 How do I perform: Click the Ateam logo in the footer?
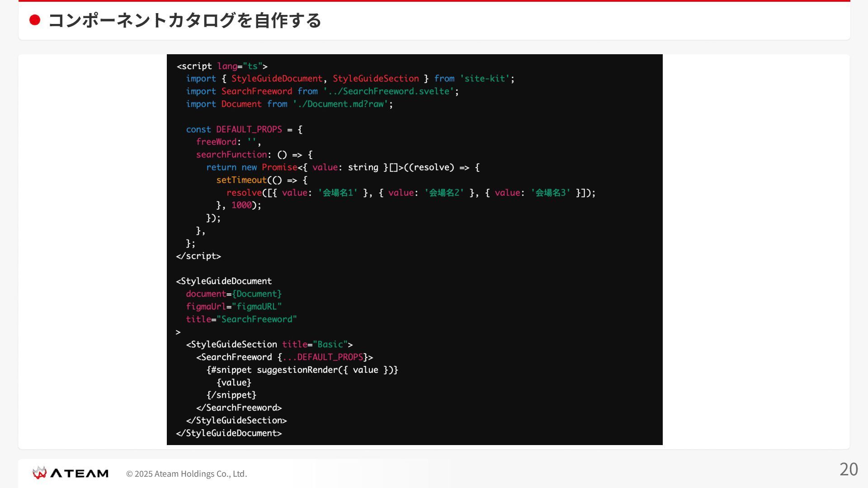(71, 473)
